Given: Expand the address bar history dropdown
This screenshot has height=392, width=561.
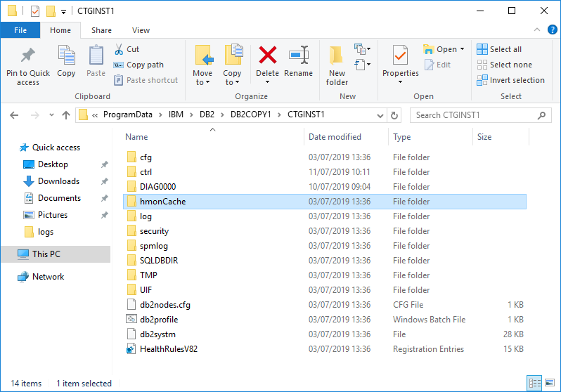Looking at the screenshot, I should click(x=380, y=115).
